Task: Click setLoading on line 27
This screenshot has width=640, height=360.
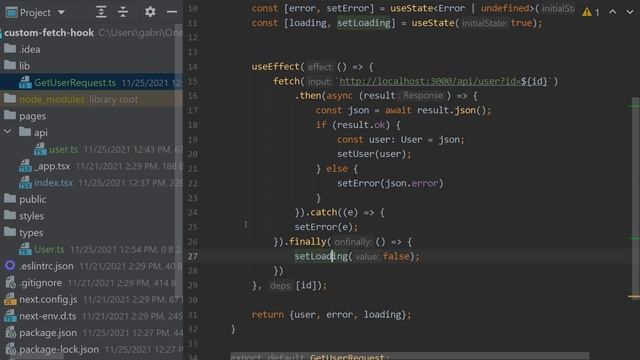Action: pyautogui.click(x=321, y=256)
